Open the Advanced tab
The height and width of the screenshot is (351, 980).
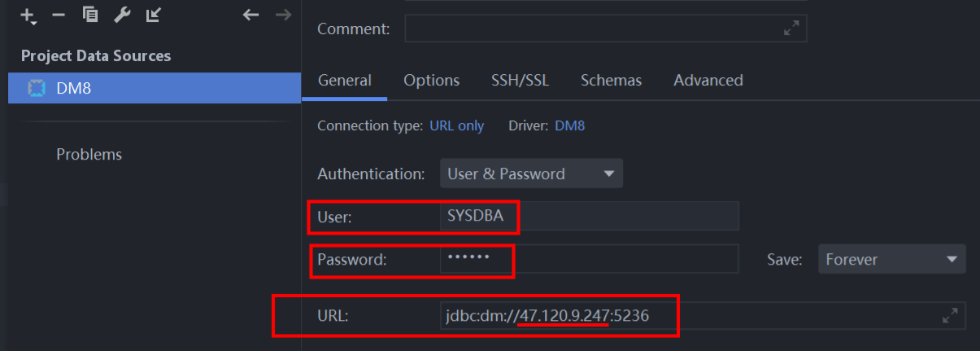[x=708, y=81]
